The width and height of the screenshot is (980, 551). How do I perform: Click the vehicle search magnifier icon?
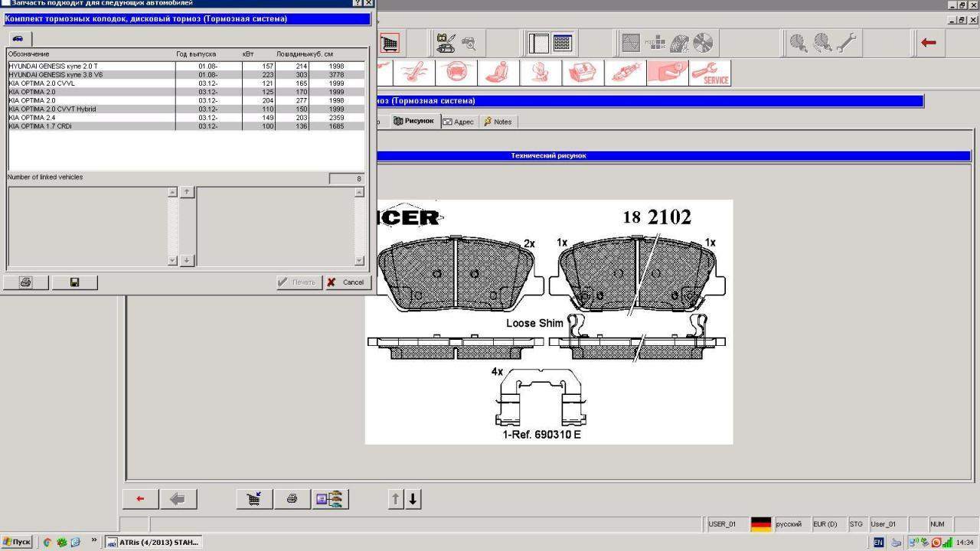pos(468,43)
